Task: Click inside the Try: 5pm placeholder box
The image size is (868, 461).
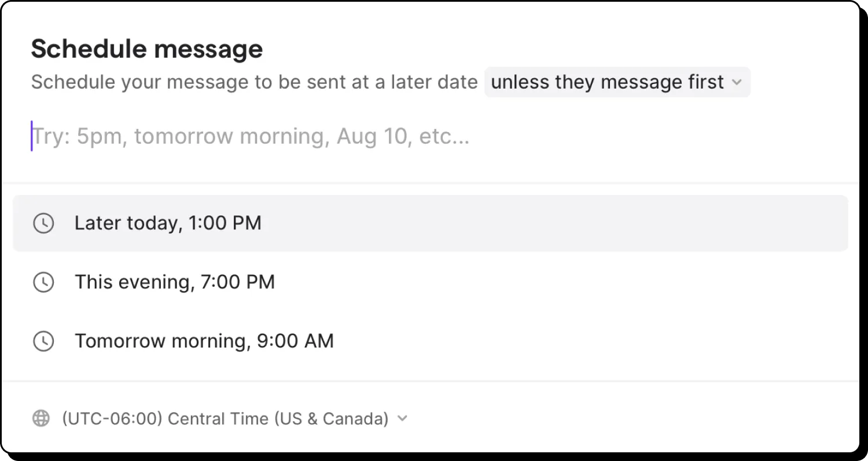Action: [251, 136]
